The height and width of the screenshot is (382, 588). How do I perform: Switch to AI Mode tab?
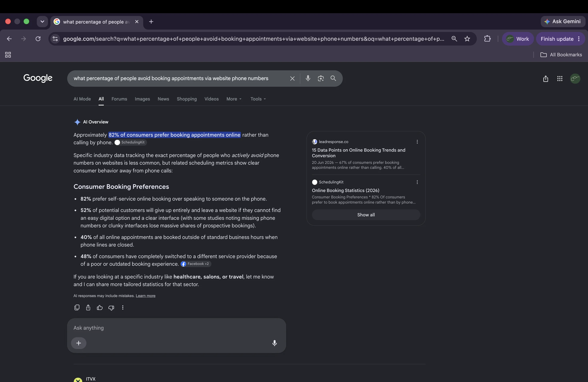coord(82,99)
